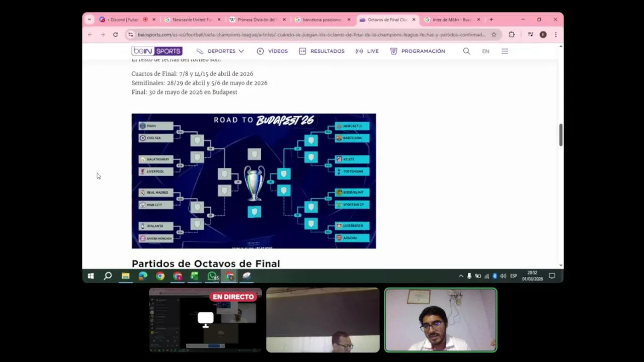Click the Bluetooth icon in system tray
The image size is (644, 362).
[495, 276]
